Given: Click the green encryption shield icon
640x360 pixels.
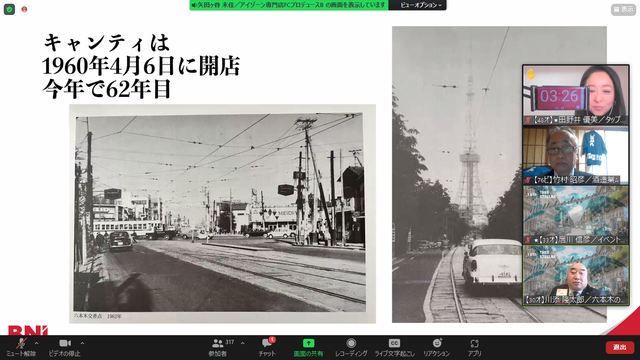Looking at the screenshot, I should coord(9,9).
